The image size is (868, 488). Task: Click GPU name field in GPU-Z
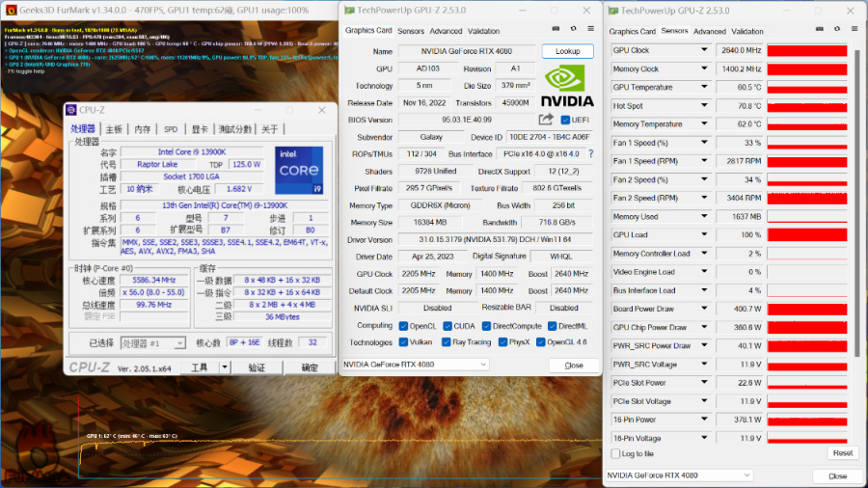pyautogui.click(x=466, y=51)
